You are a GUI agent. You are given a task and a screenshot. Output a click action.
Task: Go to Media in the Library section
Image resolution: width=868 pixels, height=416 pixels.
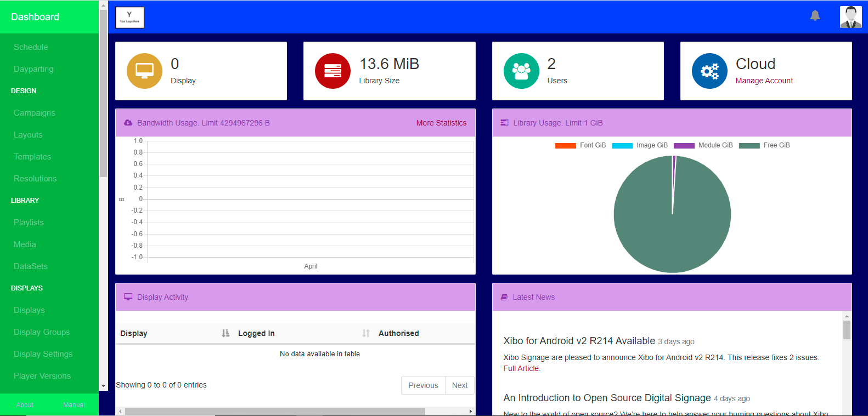pyautogui.click(x=25, y=244)
